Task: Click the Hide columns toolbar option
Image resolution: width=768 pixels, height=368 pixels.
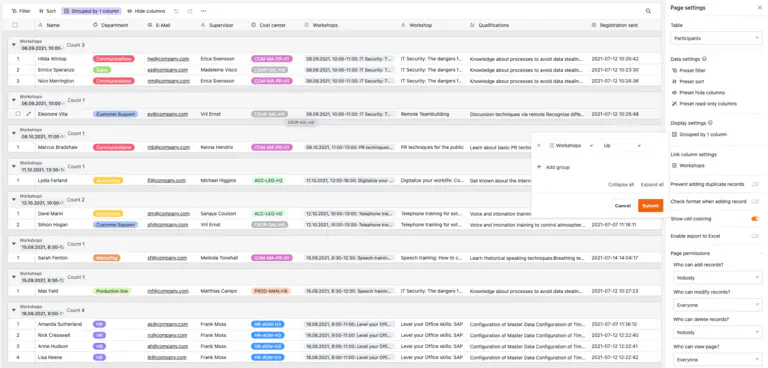Action: 146,11
